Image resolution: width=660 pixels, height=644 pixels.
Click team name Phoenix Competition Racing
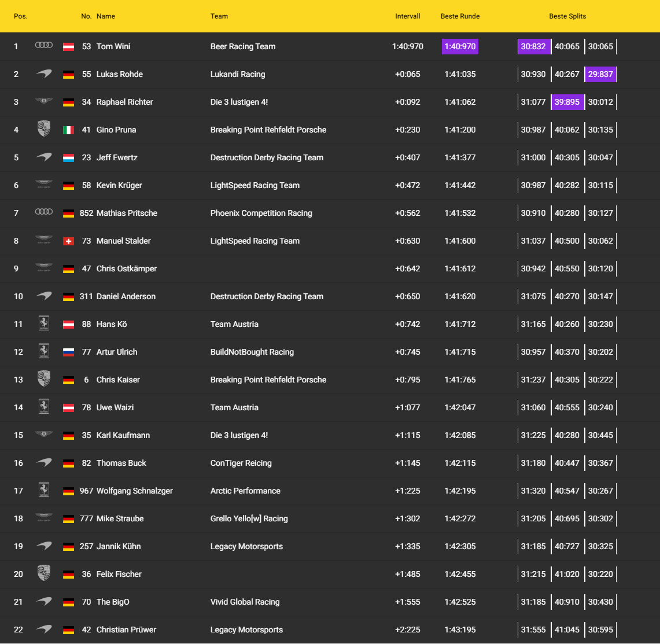click(x=261, y=213)
